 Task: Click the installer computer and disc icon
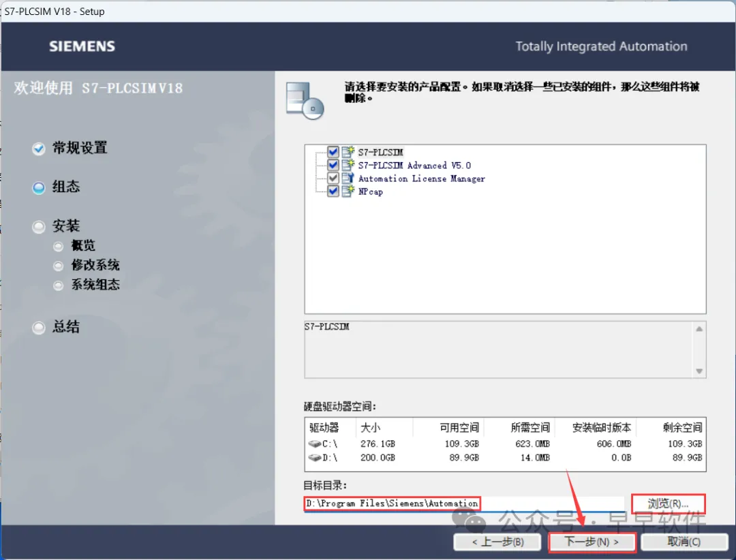click(305, 100)
